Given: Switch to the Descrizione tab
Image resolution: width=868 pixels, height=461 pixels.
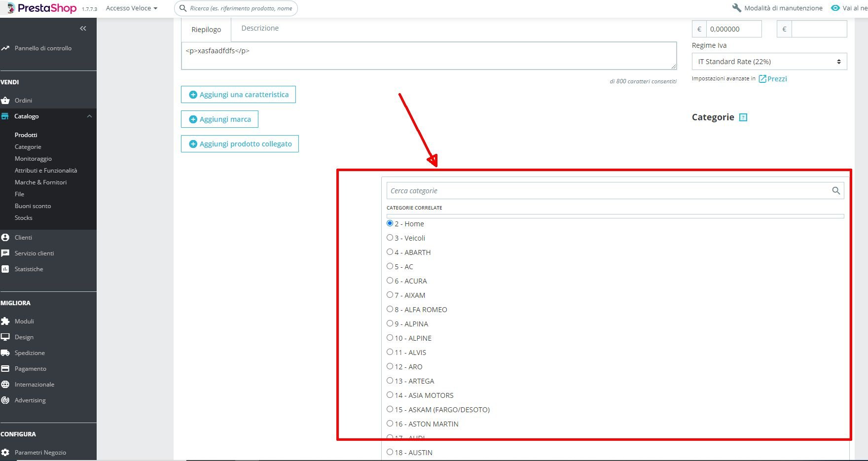Looking at the screenshot, I should click(x=260, y=29).
